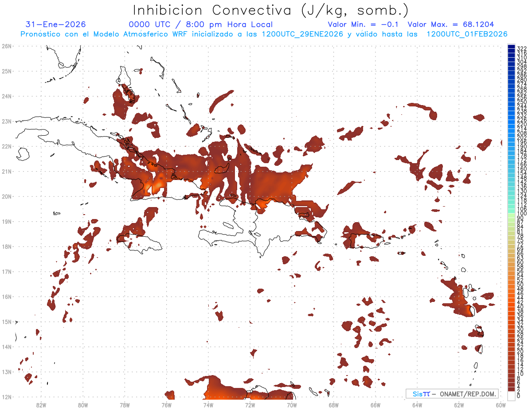Click the 17N latitude label
Image resolution: width=532 pixels, height=411 pixels.
click(7, 271)
